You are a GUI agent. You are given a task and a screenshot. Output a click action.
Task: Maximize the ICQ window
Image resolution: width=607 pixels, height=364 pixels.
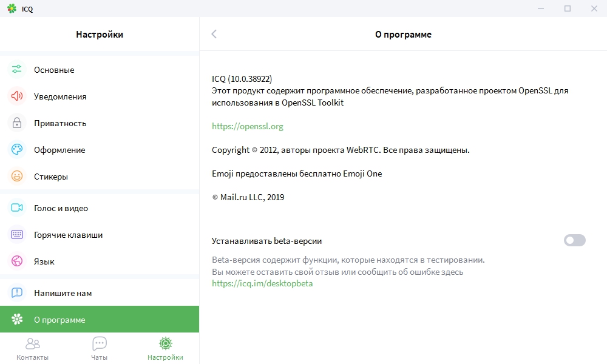[x=568, y=8]
